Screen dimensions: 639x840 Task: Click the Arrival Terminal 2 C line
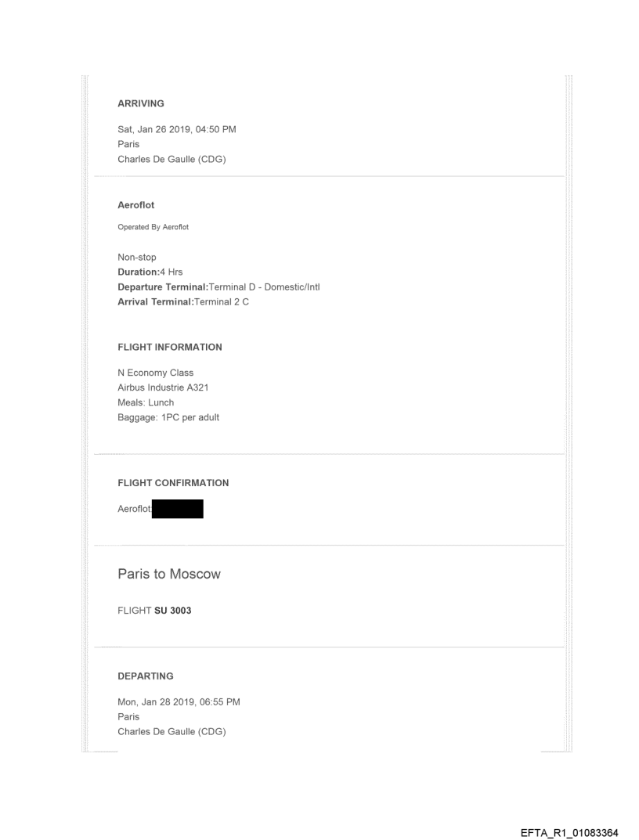coord(183,302)
